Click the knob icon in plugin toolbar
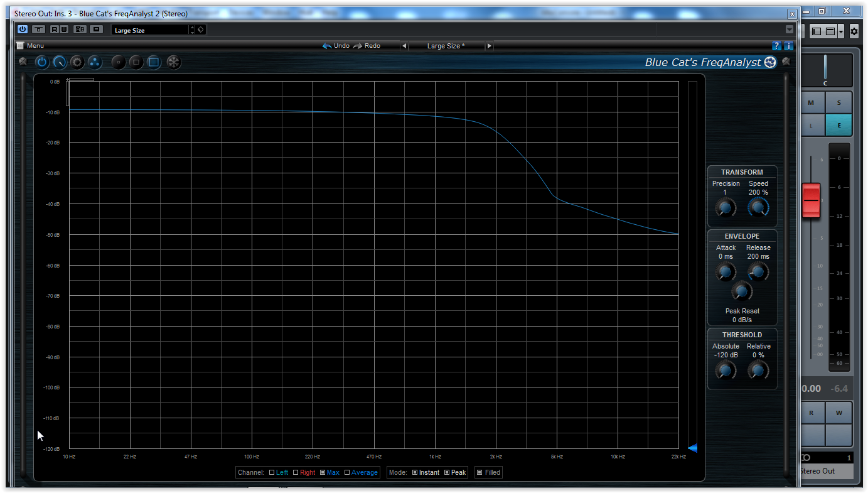Screen dimensions: 868x493 click(x=59, y=62)
